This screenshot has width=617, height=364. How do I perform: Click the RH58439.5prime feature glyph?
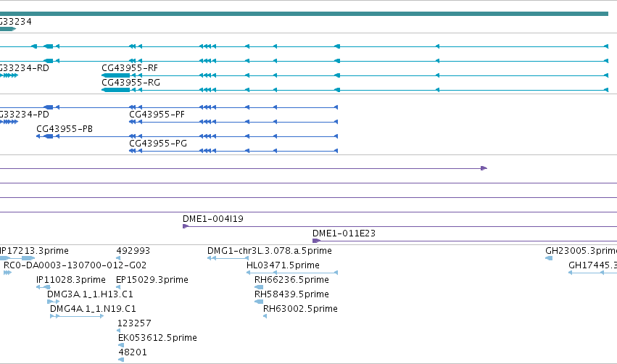[259, 302]
